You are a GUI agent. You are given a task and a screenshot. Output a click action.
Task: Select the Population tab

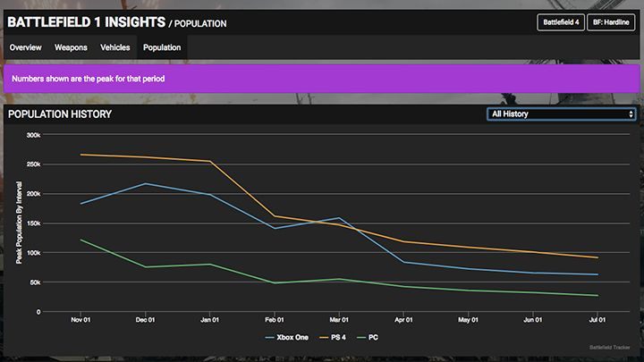click(162, 47)
